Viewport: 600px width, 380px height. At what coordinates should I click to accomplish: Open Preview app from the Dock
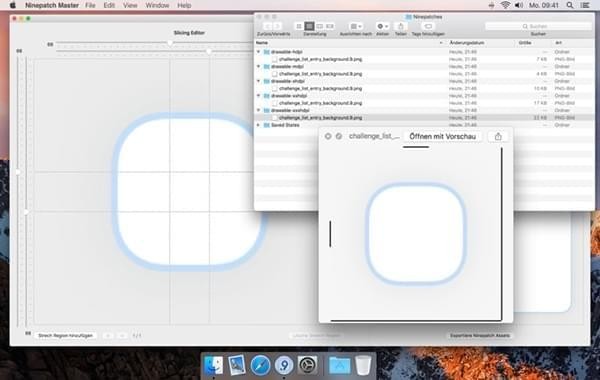click(237, 365)
